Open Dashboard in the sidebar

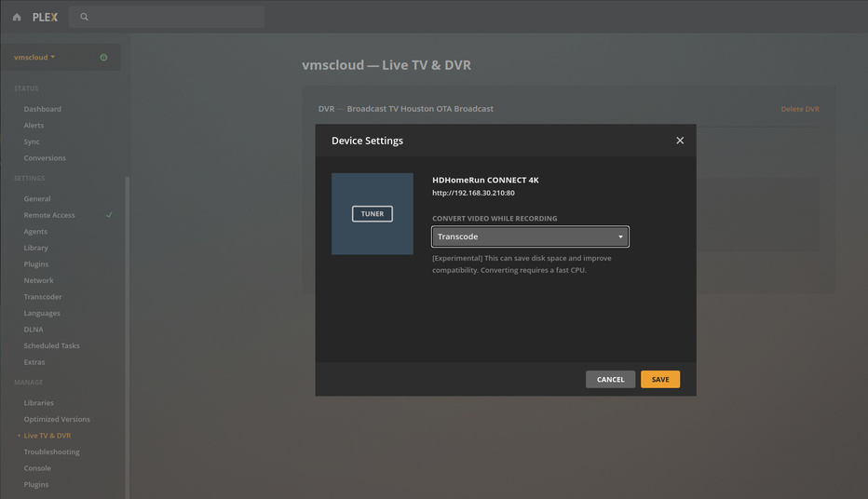point(43,109)
